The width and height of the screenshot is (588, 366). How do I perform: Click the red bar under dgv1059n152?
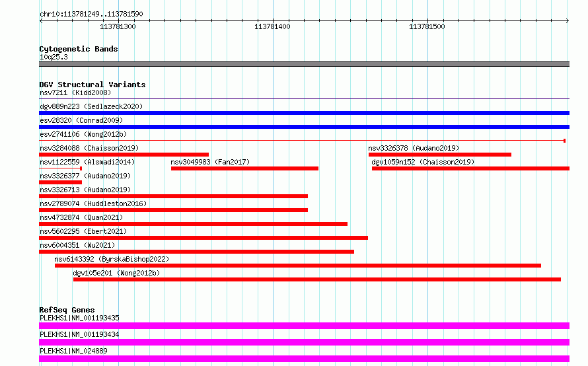point(470,168)
